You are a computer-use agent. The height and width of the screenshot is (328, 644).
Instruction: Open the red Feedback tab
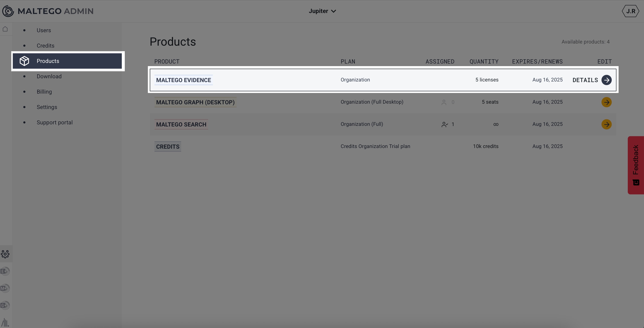click(635, 165)
